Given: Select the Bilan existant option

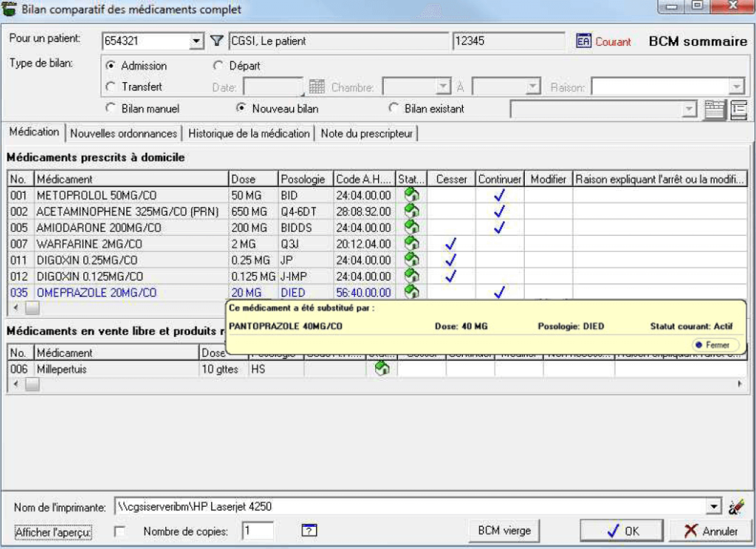Looking at the screenshot, I should pos(394,108).
